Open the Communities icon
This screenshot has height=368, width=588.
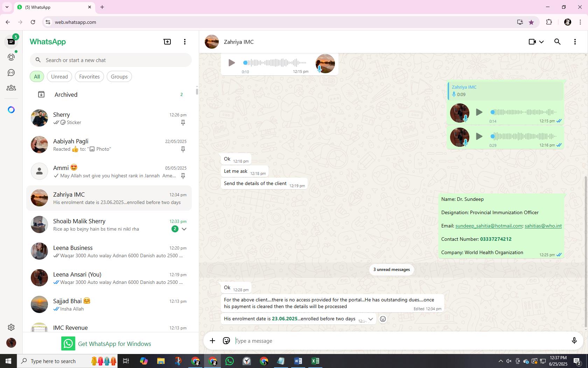point(11,88)
